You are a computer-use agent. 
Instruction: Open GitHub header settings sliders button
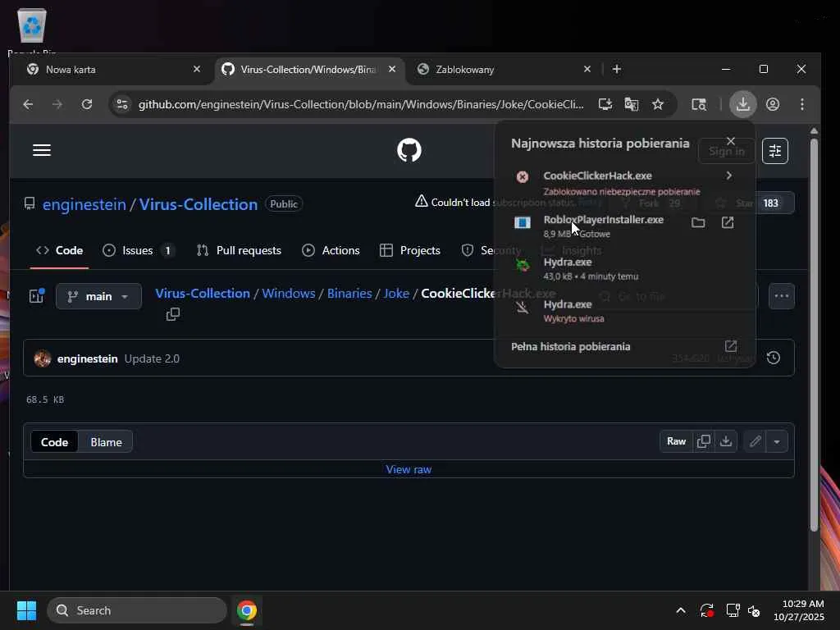[x=774, y=151]
